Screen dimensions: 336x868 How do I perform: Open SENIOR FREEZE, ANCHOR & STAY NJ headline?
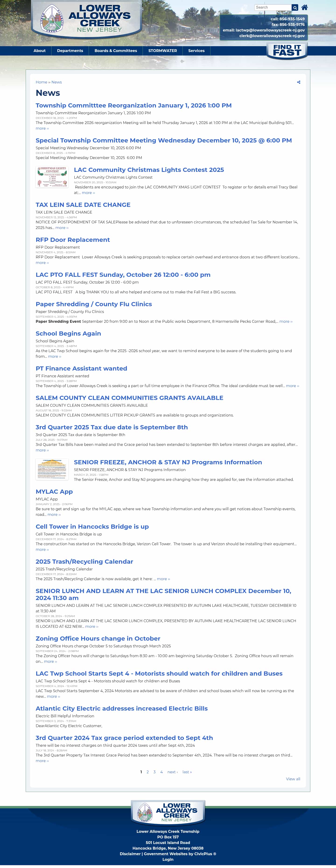pyautogui.click(x=168, y=462)
